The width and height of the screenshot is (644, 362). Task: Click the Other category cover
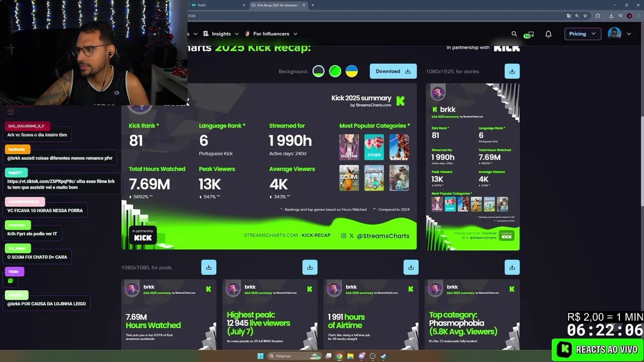(374, 147)
